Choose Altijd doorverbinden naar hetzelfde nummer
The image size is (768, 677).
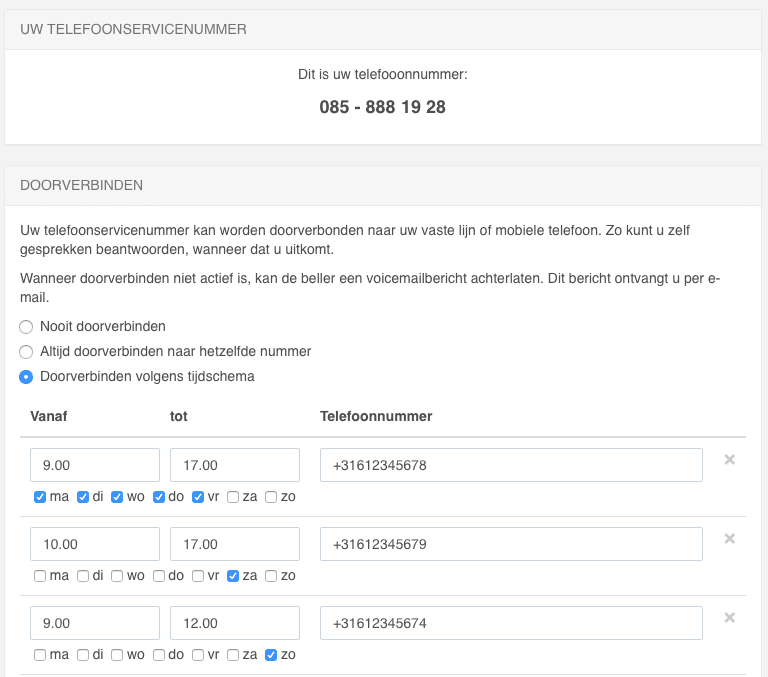coord(27,352)
